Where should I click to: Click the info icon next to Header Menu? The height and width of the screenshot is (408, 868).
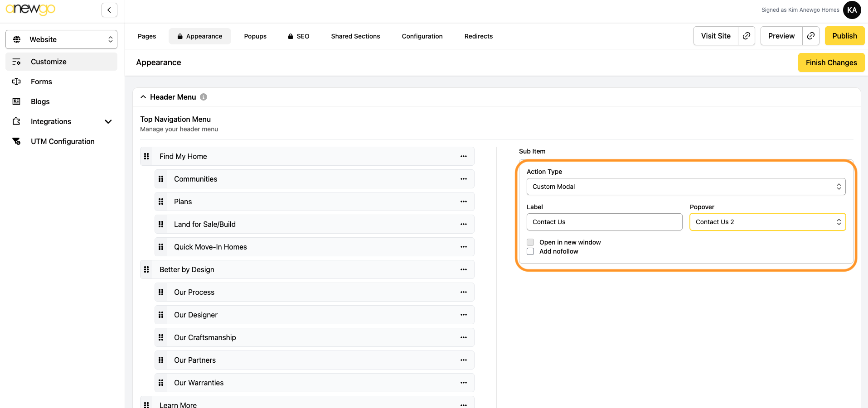pos(204,97)
